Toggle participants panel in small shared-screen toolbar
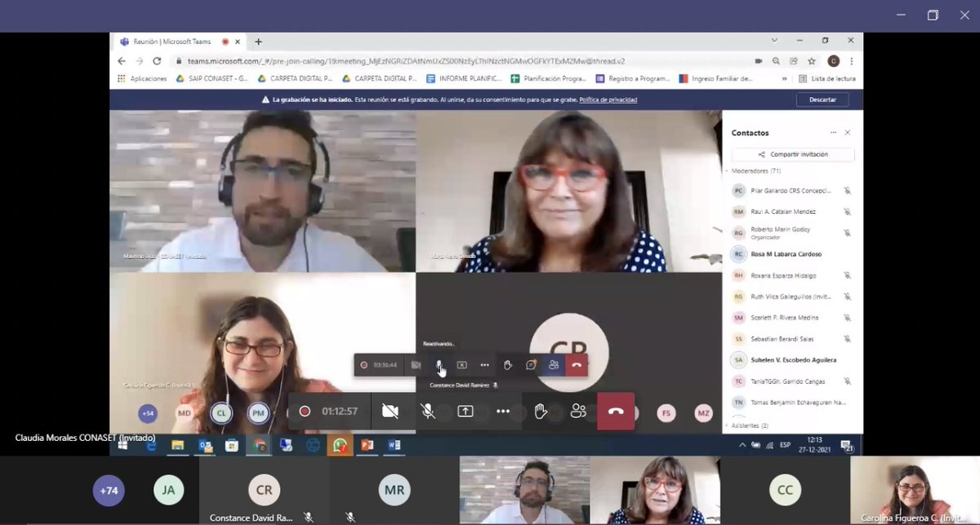Screen dimensions: 980x525 [x=554, y=365]
